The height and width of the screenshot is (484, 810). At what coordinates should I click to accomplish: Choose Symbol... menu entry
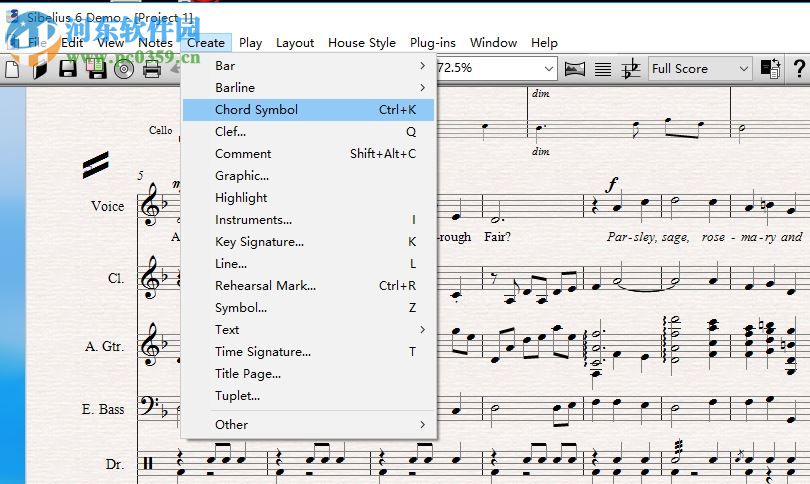pyautogui.click(x=308, y=308)
